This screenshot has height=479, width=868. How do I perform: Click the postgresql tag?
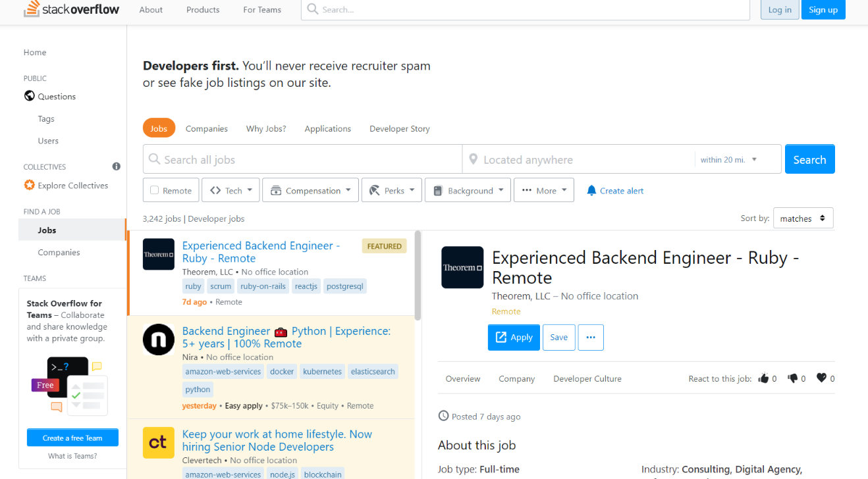[345, 286]
